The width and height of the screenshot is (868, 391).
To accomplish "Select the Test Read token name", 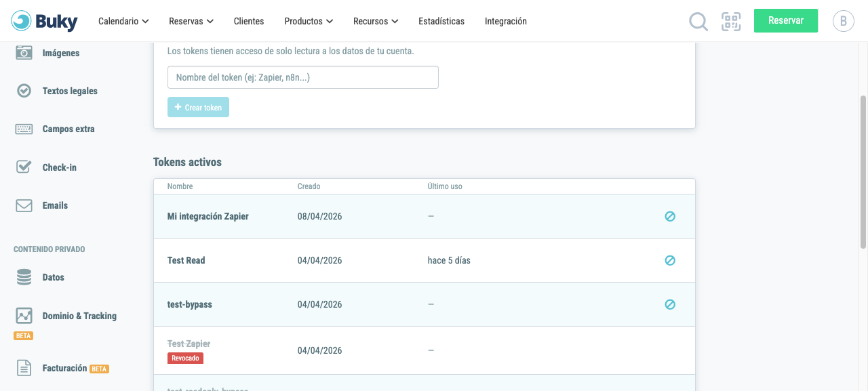I will pos(186,260).
